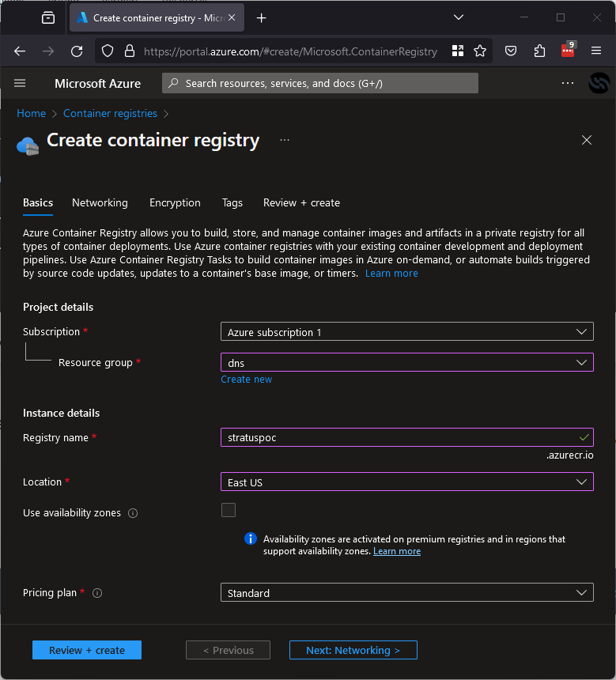Open account avatar menu
The width and height of the screenshot is (616, 680).
[599, 82]
